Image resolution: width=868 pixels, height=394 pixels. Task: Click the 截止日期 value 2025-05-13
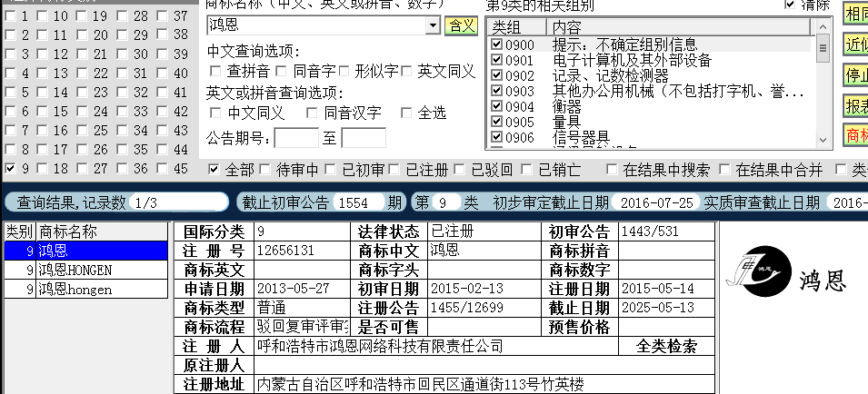666,307
